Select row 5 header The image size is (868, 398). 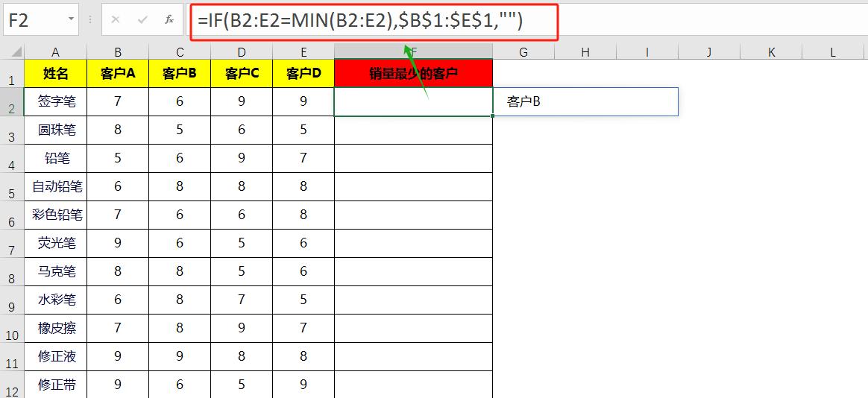(x=12, y=186)
